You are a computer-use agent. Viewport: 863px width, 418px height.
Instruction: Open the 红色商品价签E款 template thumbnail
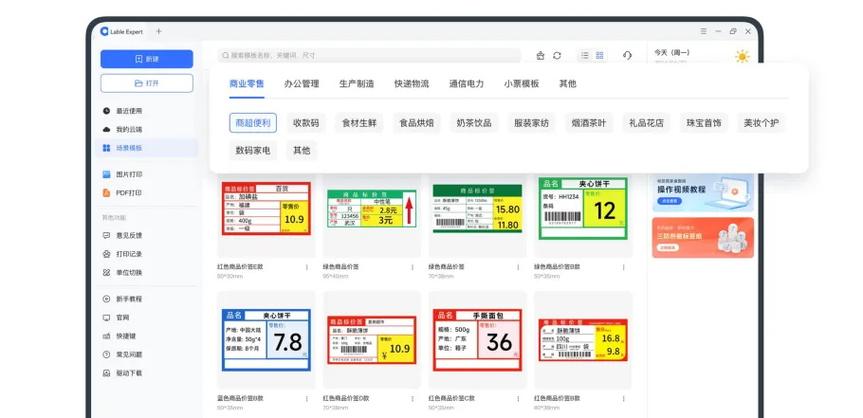[266, 209]
